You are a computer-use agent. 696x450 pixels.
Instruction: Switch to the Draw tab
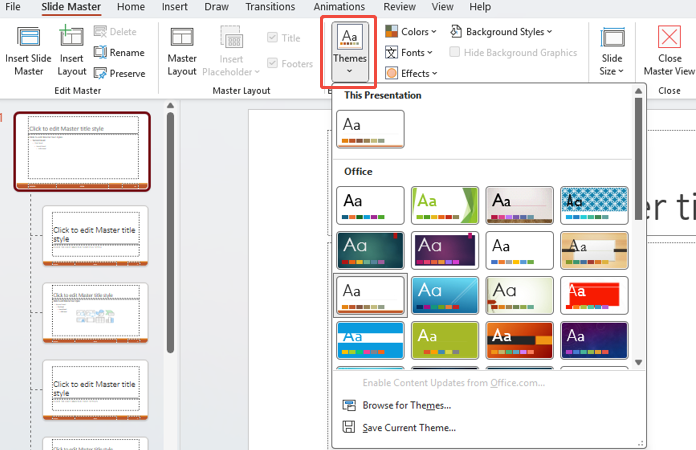[x=217, y=7]
